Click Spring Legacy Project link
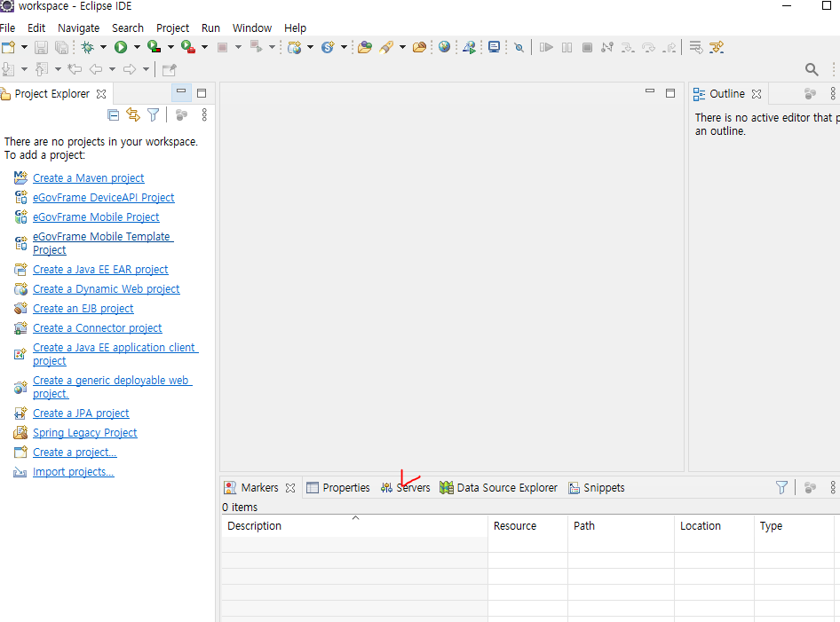Image resolution: width=840 pixels, height=622 pixels. point(84,432)
